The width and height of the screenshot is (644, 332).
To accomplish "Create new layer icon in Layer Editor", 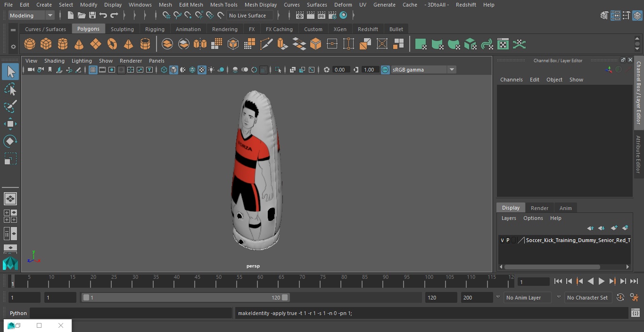I will point(614,228).
